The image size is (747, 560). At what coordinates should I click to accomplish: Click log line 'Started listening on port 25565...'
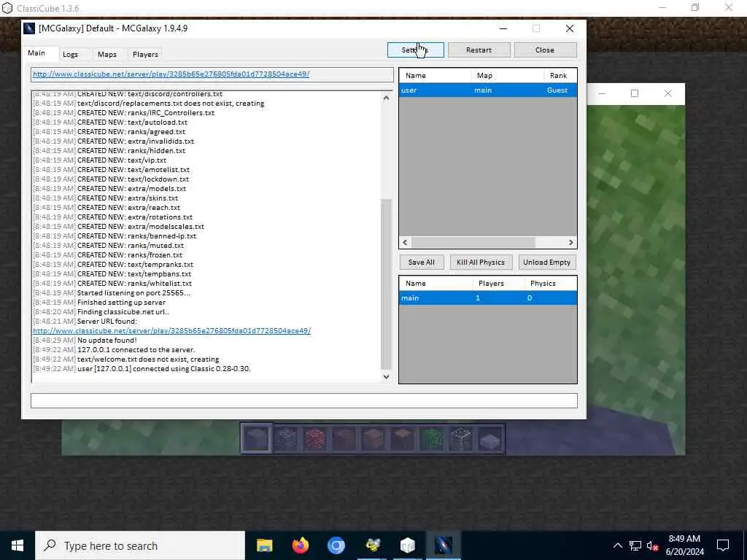tap(134, 293)
